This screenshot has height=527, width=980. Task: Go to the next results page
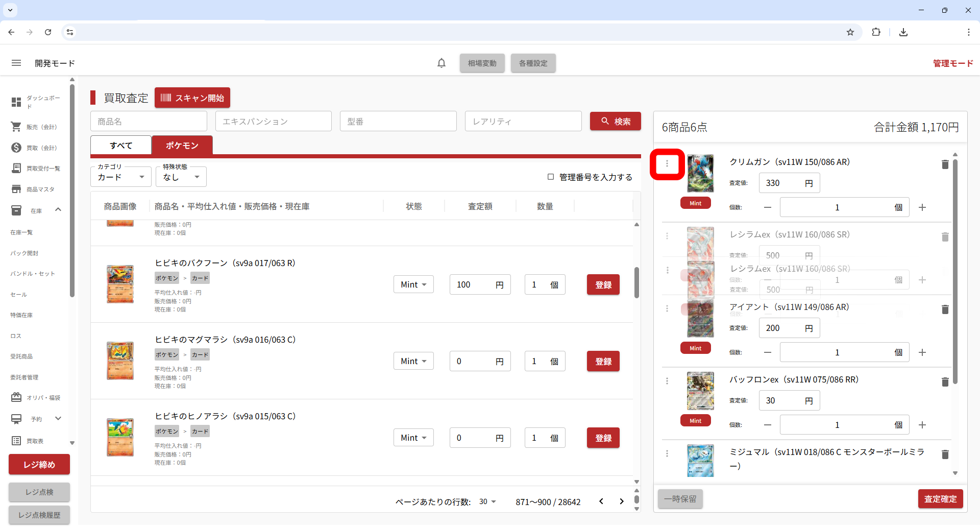coord(621,501)
